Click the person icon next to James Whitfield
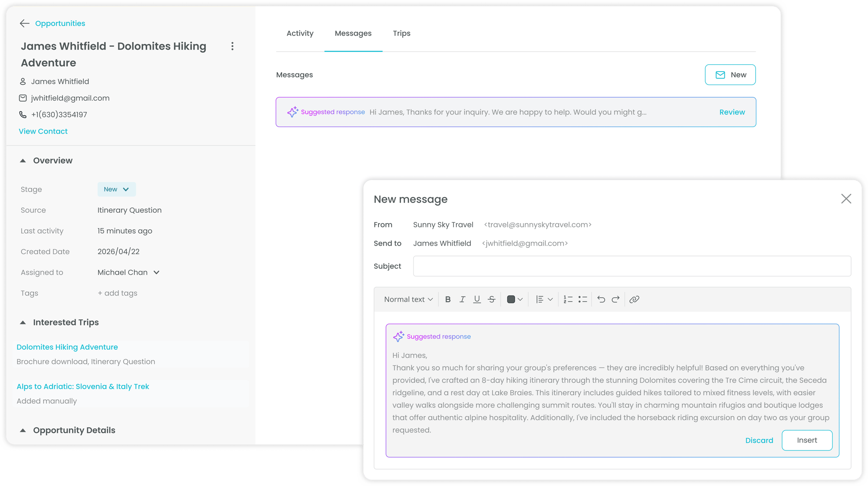Viewport: 868px width, 486px height. coord(23,82)
